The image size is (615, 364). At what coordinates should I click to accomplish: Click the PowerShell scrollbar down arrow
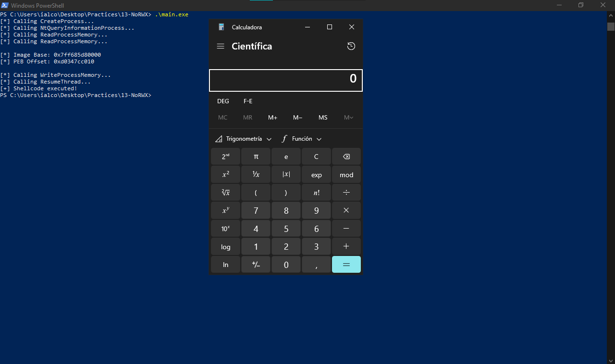coord(611,360)
